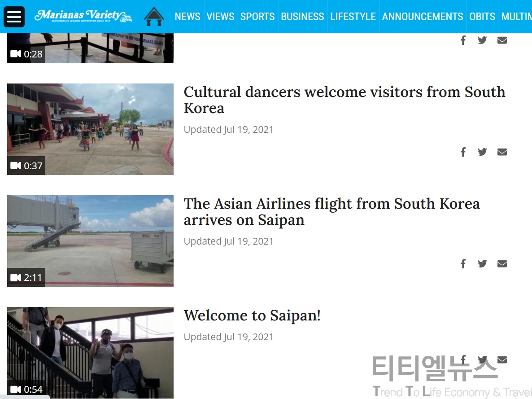The height and width of the screenshot is (399, 532).
Task: Open the Welcome to Saipan! headline
Action: pos(252,316)
